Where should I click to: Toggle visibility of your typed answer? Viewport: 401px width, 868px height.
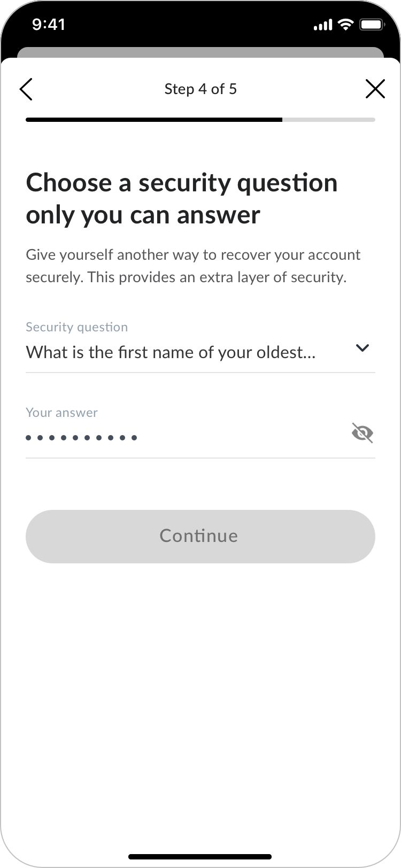click(363, 433)
